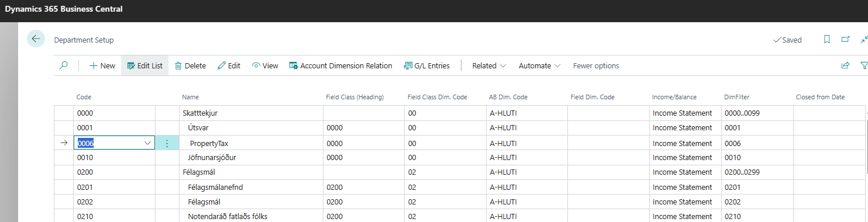Click the AB Dim. Code header
This screenshot has height=222, width=868.
coord(509,97)
